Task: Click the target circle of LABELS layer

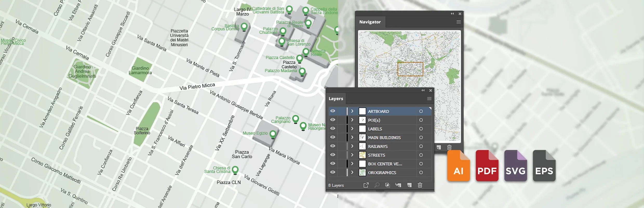Action: (x=421, y=129)
